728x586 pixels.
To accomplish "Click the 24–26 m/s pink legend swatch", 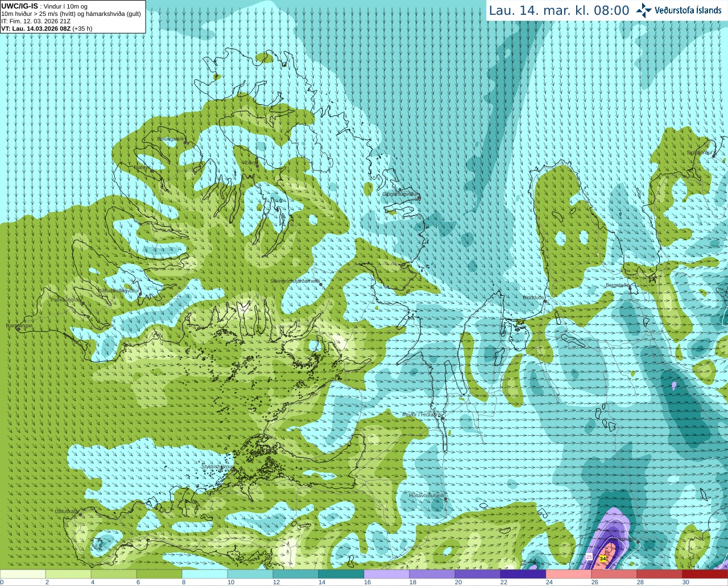I will [569, 574].
